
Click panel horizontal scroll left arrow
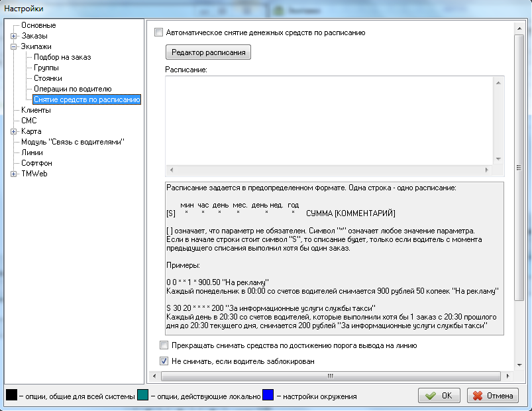(154, 376)
